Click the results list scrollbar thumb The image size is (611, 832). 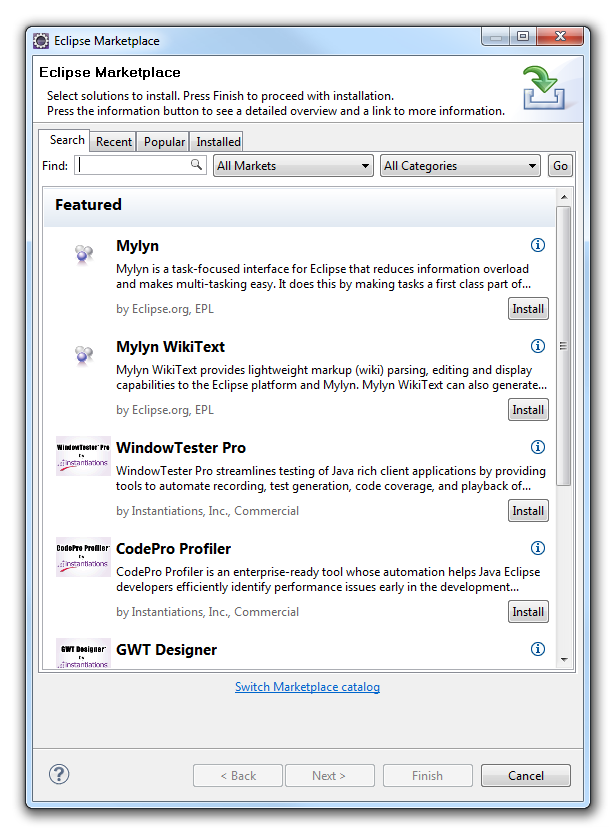point(564,346)
